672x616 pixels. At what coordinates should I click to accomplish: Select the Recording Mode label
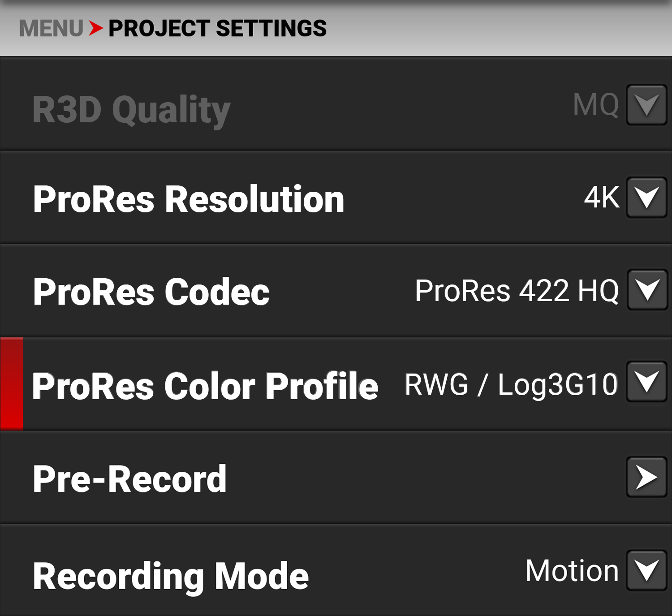(x=170, y=577)
